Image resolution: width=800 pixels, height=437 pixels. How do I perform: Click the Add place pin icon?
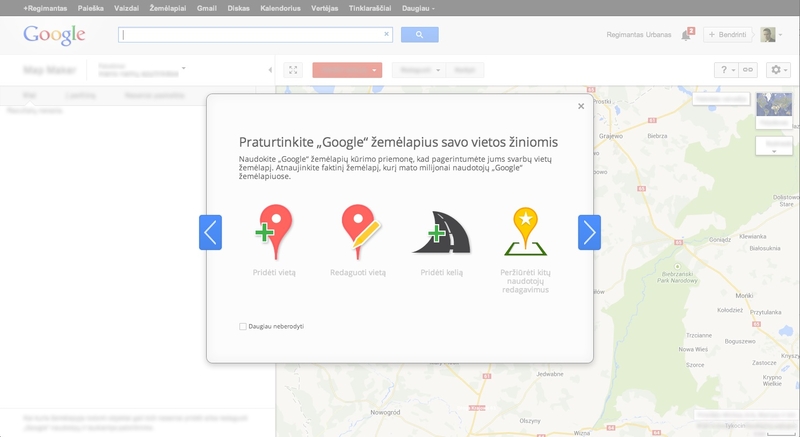pyautogui.click(x=274, y=231)
